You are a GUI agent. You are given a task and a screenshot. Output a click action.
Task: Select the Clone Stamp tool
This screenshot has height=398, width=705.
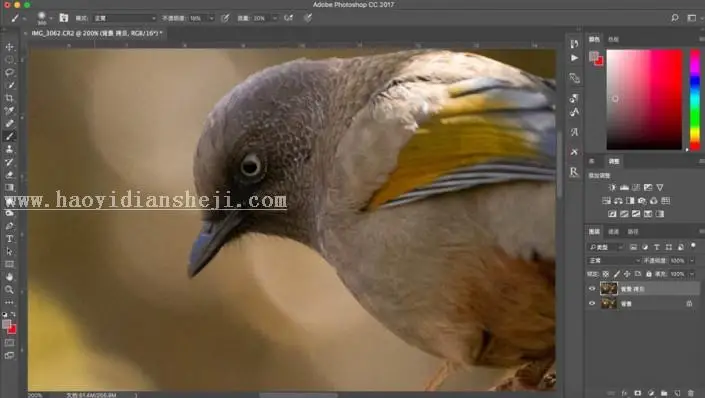[x=9, y=149]
